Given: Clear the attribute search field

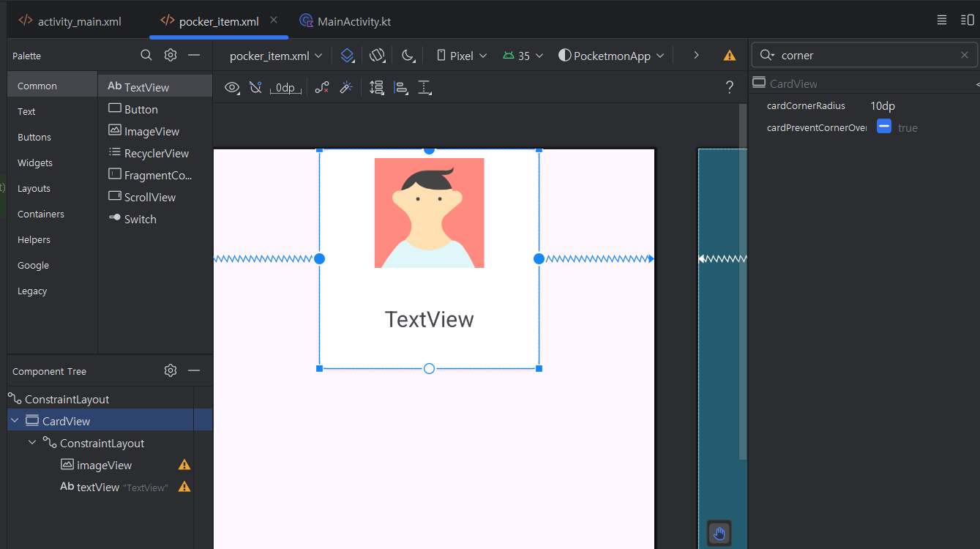Looking at the screenshot, I should click(x=965, y=55).
